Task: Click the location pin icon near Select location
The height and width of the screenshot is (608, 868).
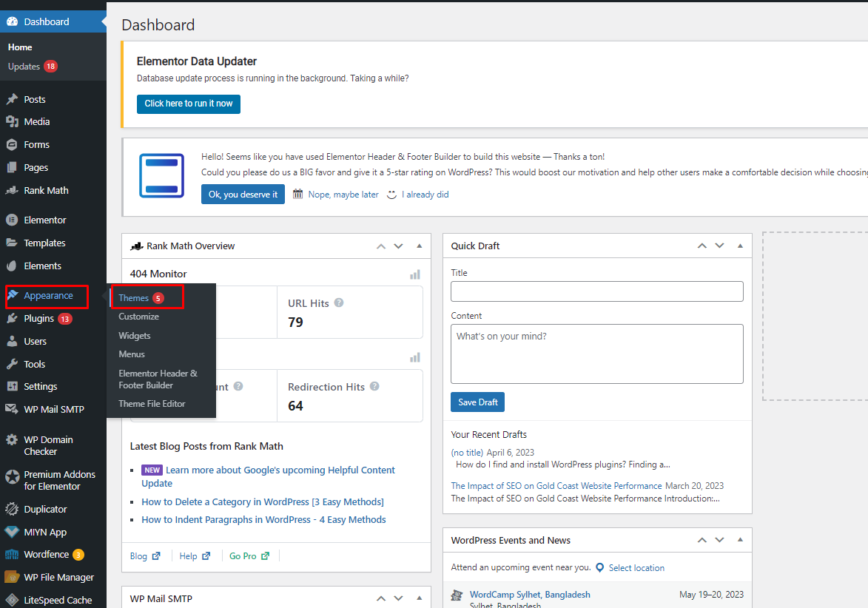Action: tap(599, 567)
